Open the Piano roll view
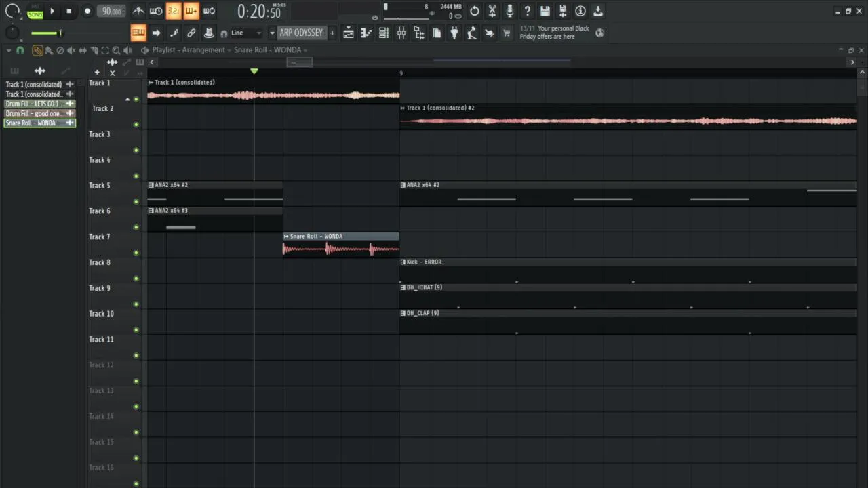Screen dimensions: 868x488 click(x=366, y=33)
